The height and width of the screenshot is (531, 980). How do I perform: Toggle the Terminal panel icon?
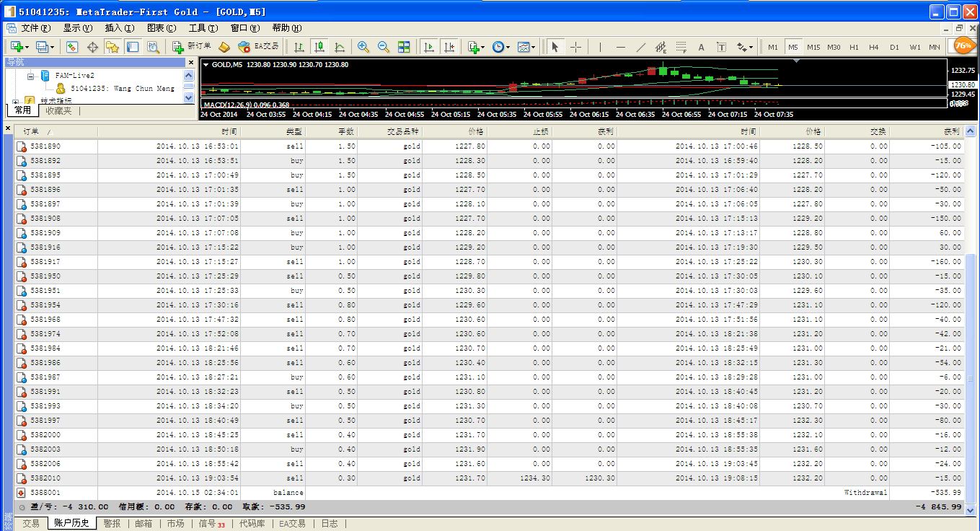(x=133, y=47)
